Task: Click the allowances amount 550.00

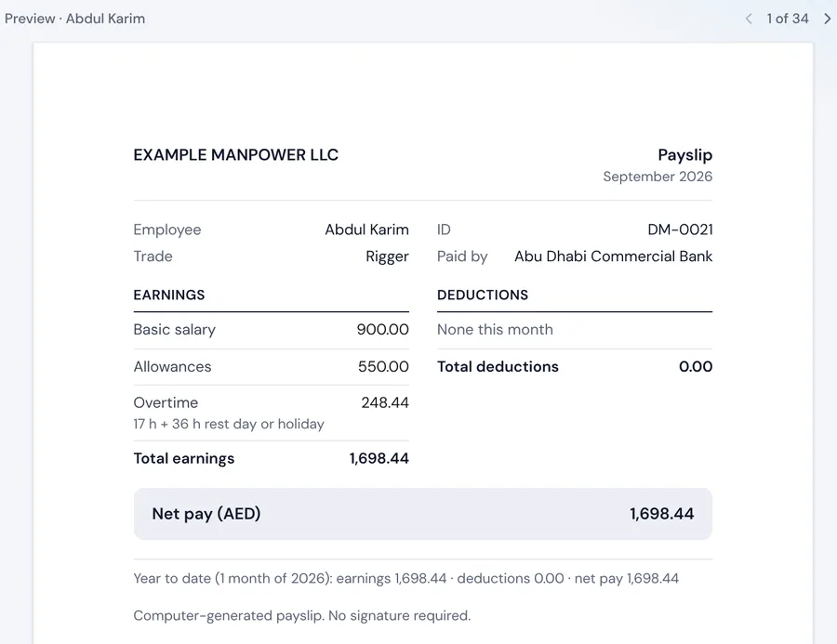Action: point(383,366)
